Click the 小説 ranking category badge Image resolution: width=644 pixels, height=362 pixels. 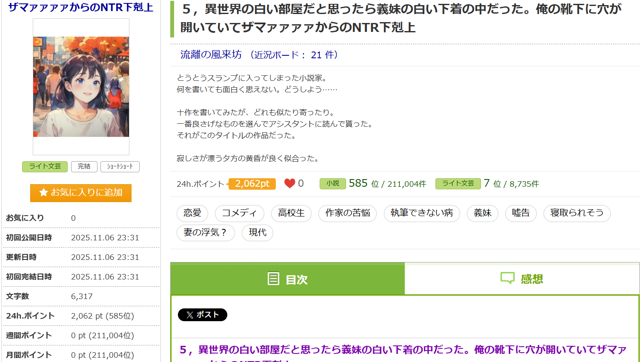click(x=332, y=183)
